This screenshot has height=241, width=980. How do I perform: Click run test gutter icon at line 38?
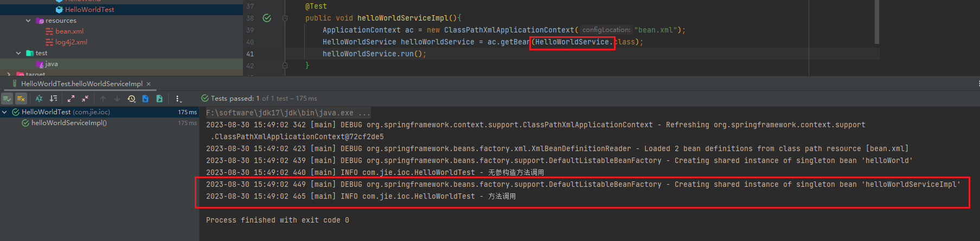click(x=267, y=18)
